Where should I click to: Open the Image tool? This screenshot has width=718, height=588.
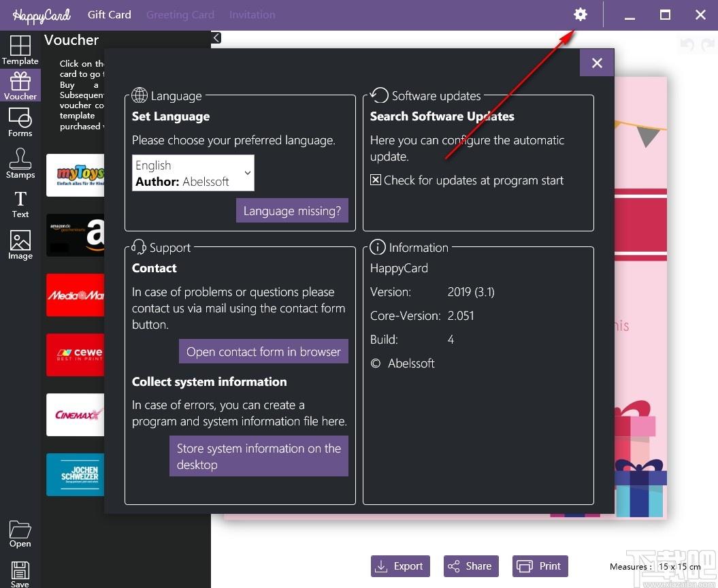coord(20,244)
